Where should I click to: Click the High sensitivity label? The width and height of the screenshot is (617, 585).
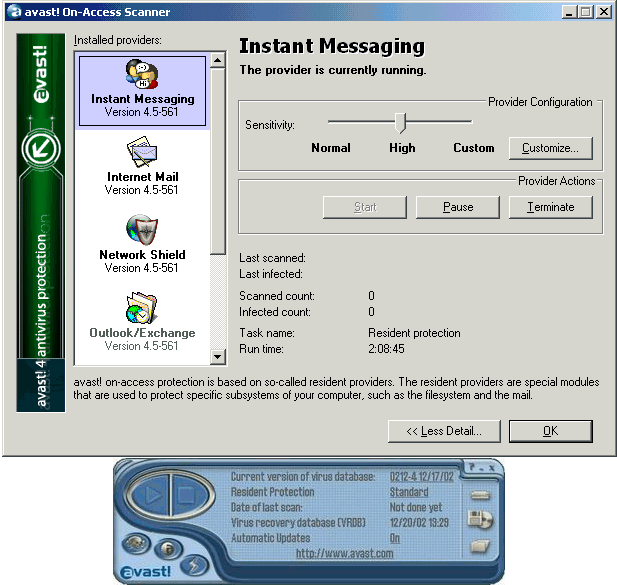402,148
